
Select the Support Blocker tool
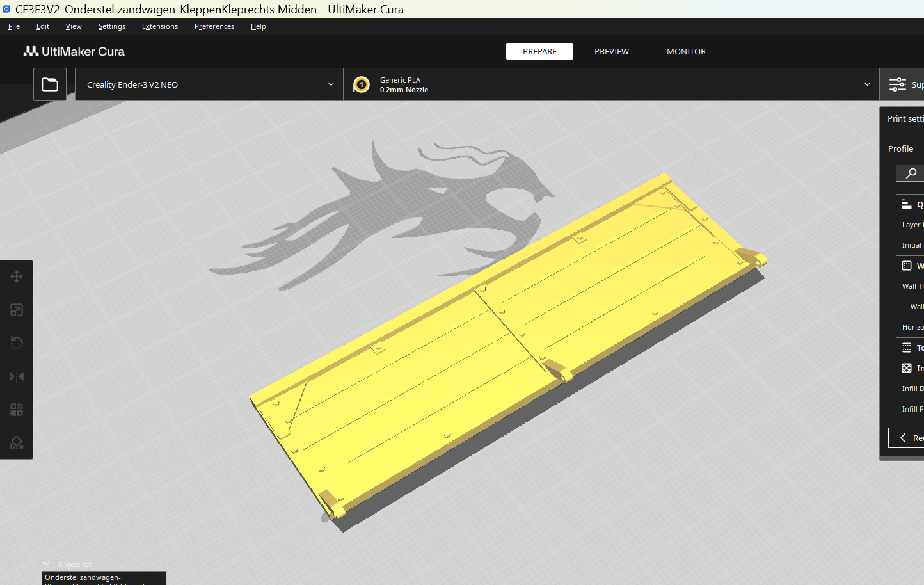pyautogui.click(x=17, y=443)
